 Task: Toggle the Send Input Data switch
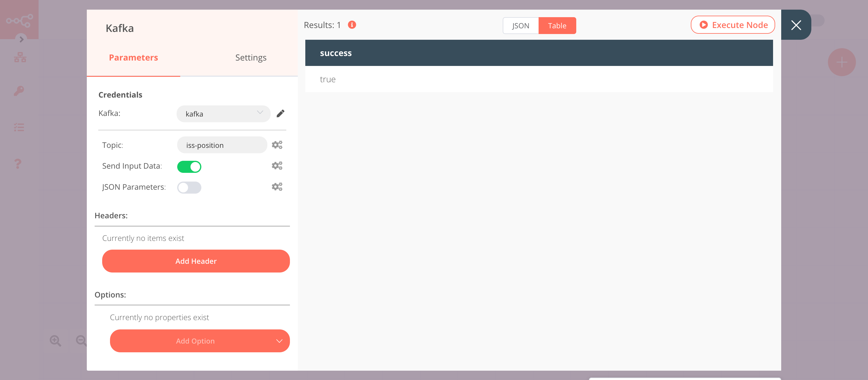pos(189,166)
